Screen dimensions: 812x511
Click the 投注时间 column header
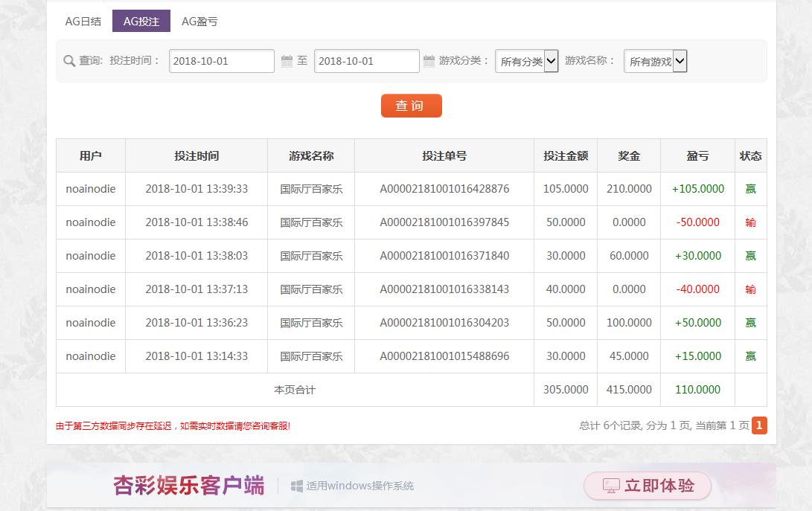196,156
